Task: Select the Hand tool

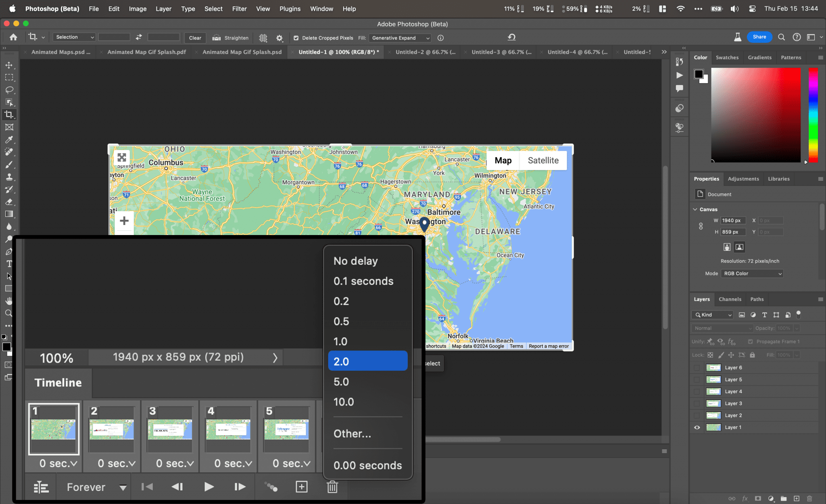Action: point(10,301)
